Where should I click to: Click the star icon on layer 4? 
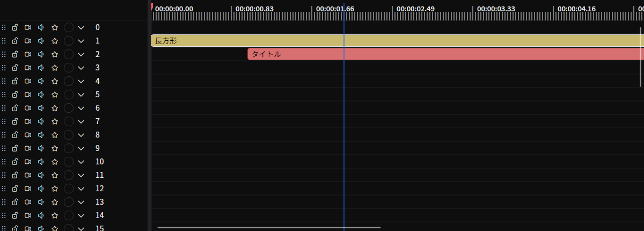pos(54,81)
